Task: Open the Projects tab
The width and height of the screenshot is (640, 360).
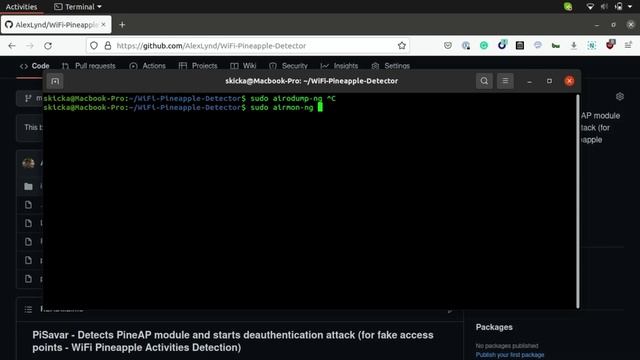Action: pos(198,66)
